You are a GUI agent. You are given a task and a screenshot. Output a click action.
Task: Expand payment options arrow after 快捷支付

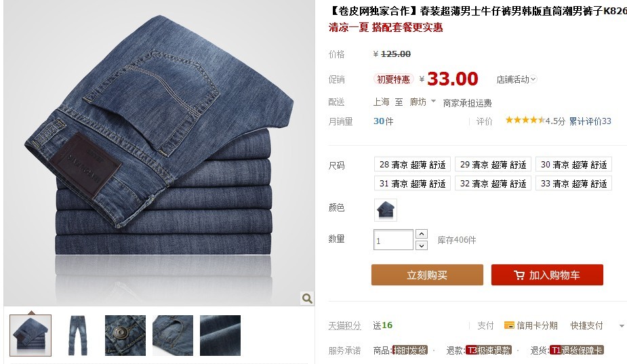(622, 325)
